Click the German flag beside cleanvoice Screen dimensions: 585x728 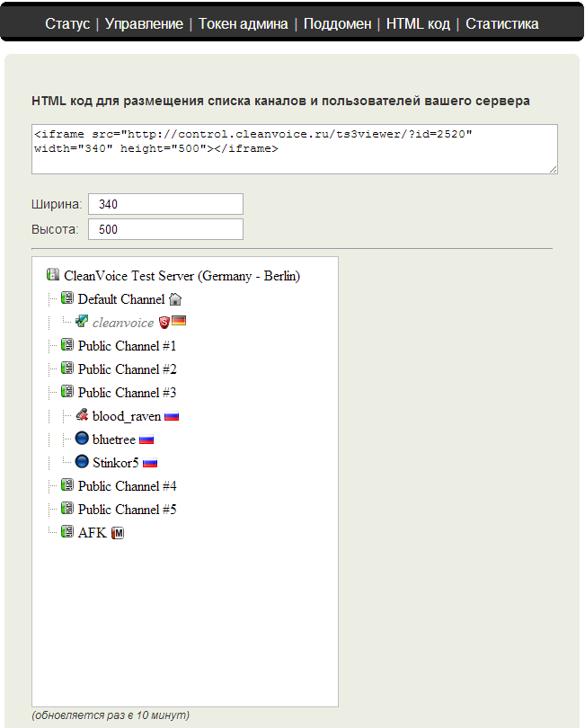click(180, 322)
